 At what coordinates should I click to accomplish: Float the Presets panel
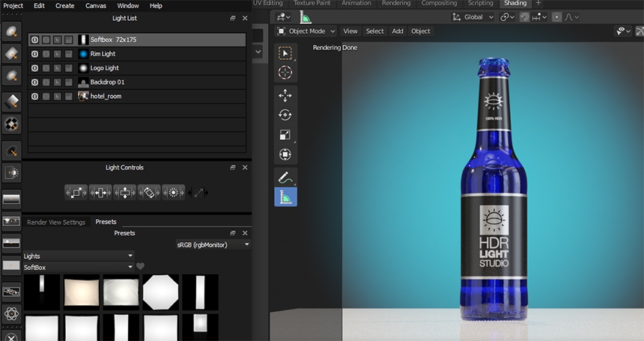point(233,233)
